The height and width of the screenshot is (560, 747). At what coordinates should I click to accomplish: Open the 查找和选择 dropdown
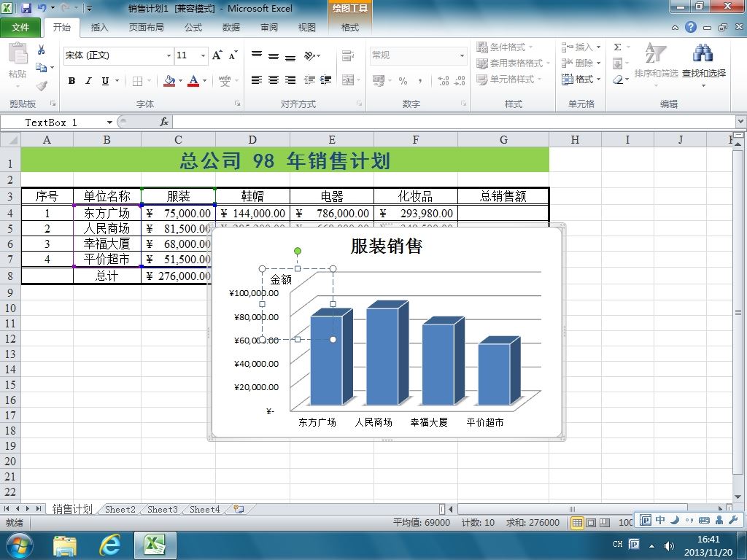click(704, 65)
